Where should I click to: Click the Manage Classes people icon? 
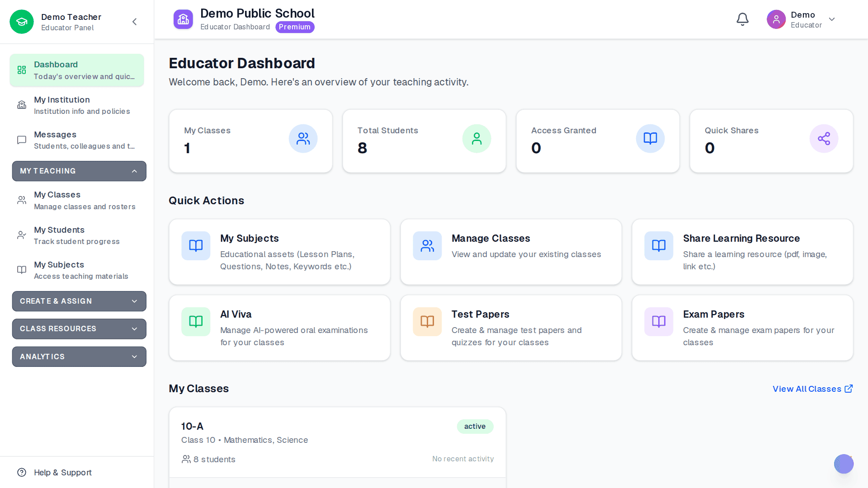pos(427,246)
